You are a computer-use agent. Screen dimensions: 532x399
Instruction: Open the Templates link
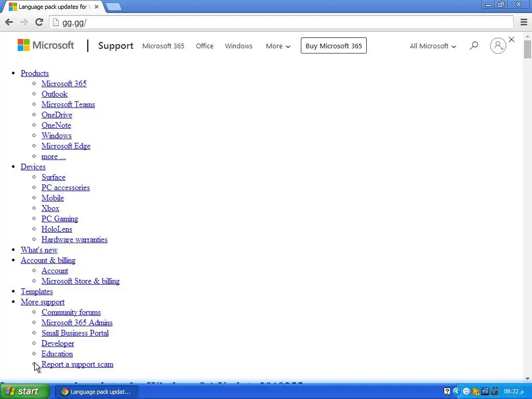click(x=37, y=291)
